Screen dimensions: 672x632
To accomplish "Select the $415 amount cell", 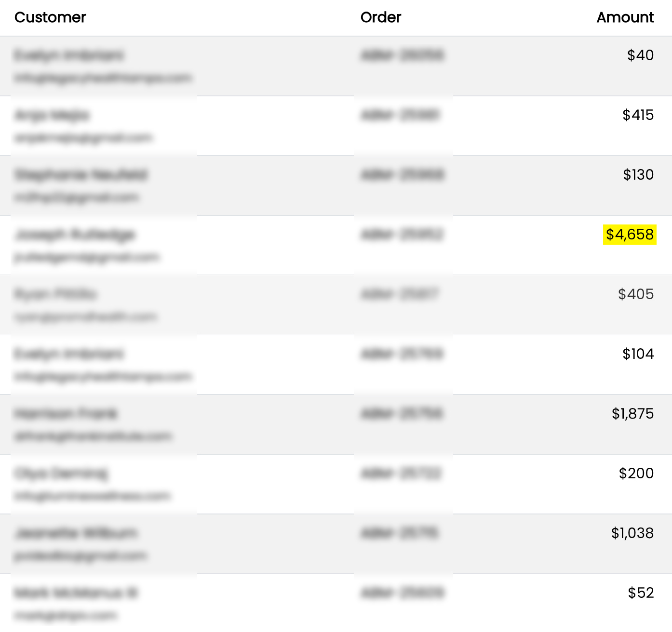I will coord(638,115).
